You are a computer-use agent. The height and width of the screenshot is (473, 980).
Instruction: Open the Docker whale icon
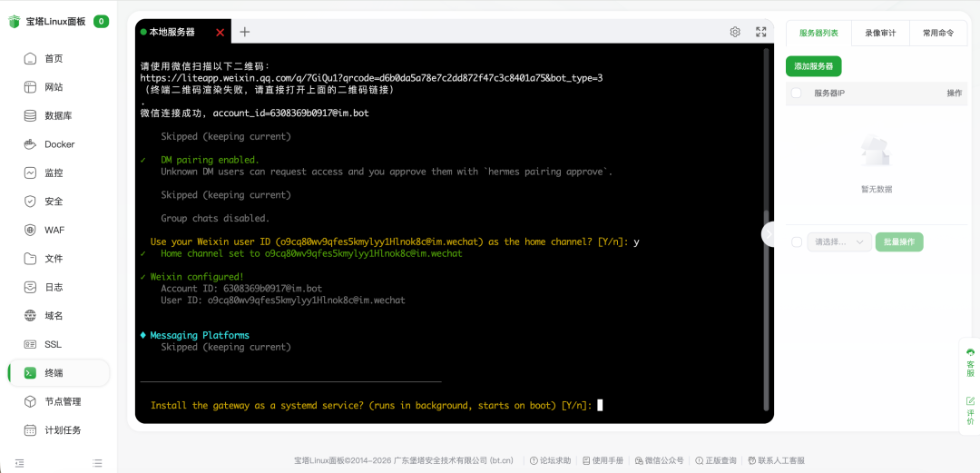pyautogui.click(x=31, y=144)
